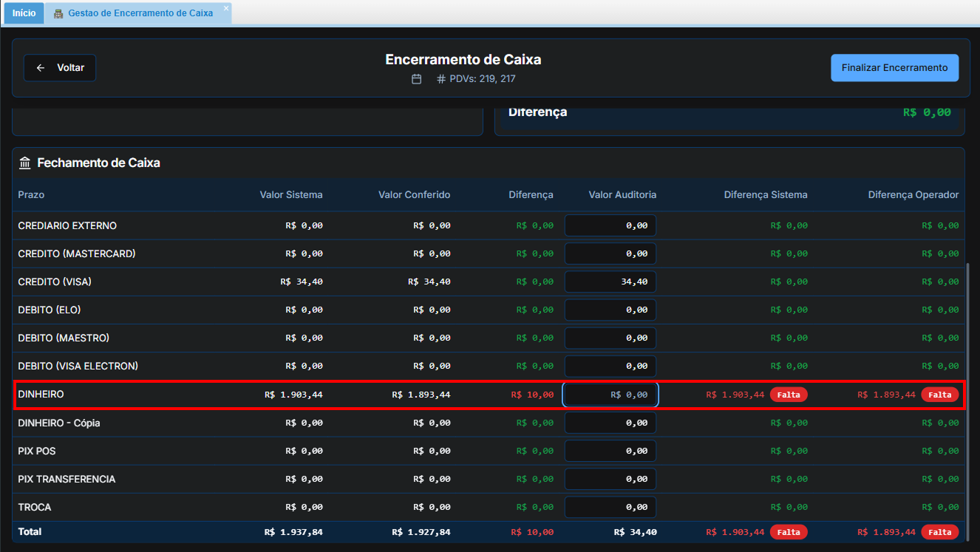Click the Falta badge in DINHEIRO Diferença Sistema

789,395
